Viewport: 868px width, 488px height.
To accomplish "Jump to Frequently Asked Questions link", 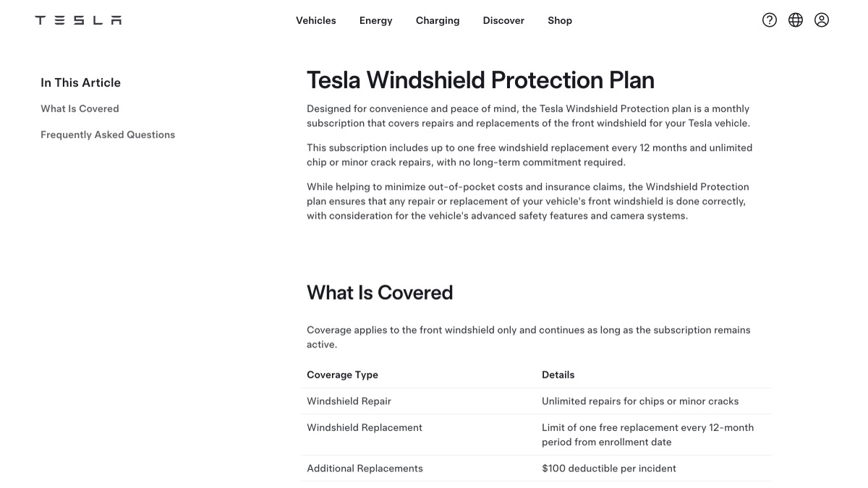I will coord(108,134).
